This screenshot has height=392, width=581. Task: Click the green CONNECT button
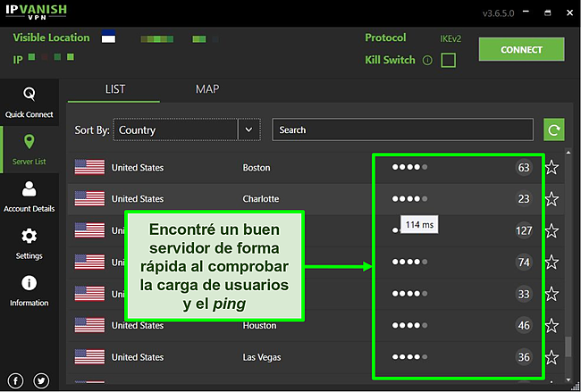coord(521,50)
